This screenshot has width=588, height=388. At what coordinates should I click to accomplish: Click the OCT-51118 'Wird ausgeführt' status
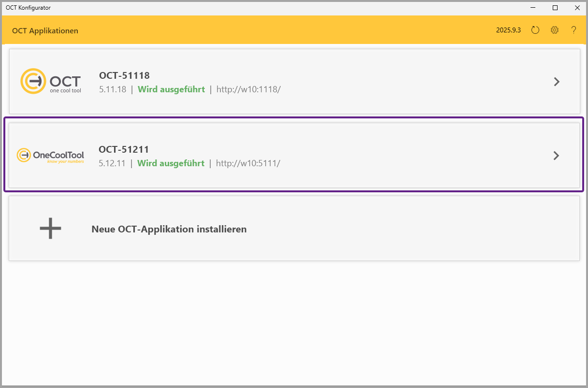point(171,89)
